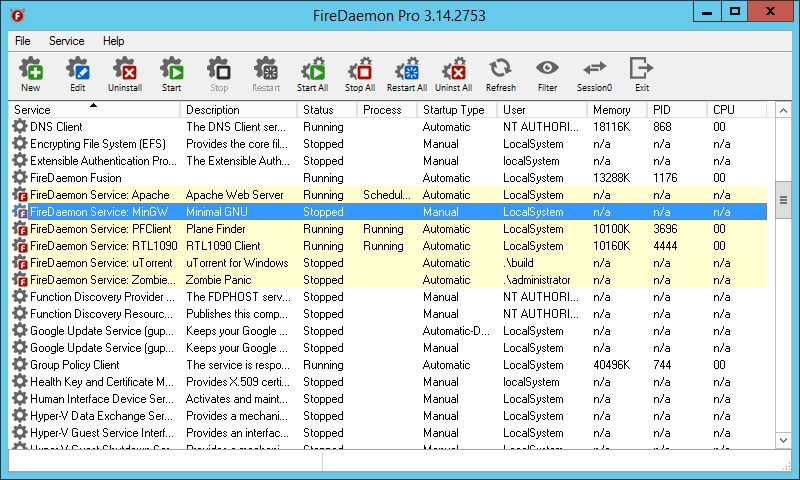Select Hyper-V Data Exchange Ser... row
Image resolution: width=800 pixels, height=480 pixels.
(x=388, y=416)
